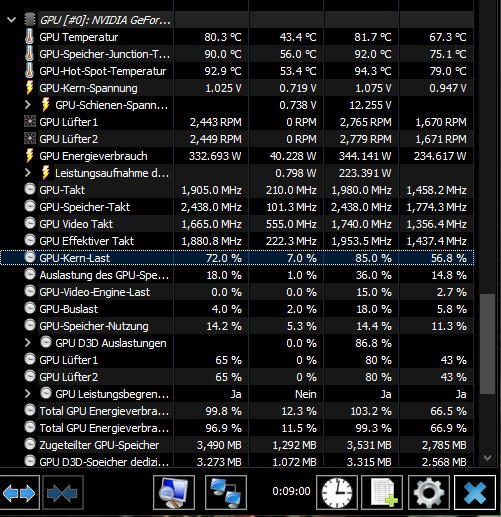Screen dimensions: 501x517
Task: Select the GPU-Hot-Spot-Temperatur row
Action: (237, 71)
